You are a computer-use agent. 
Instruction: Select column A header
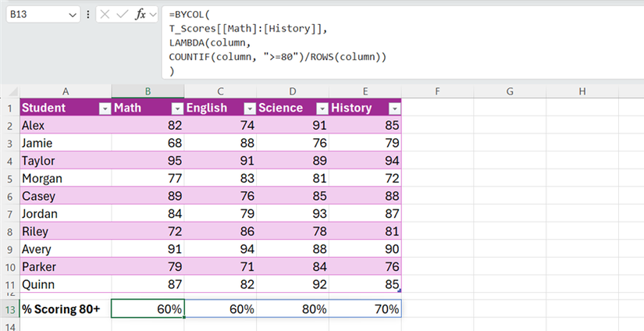pyautogui.click(x=66, y=91)
